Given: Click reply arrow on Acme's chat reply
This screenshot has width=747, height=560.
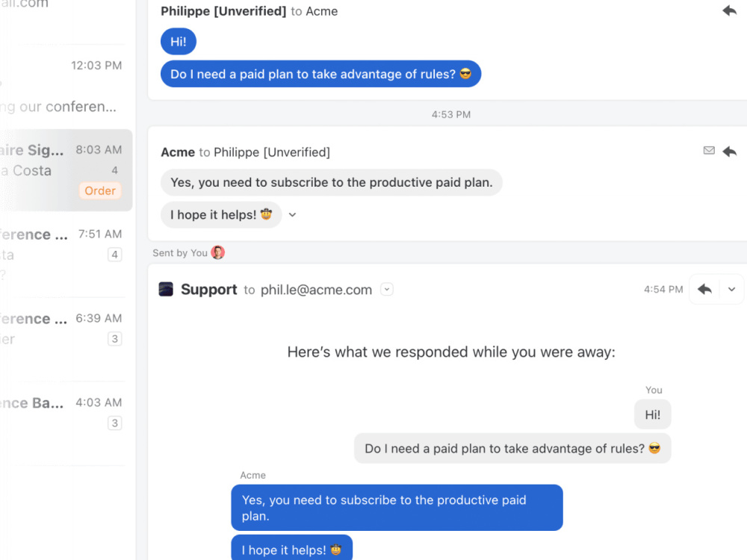Looking at the screenshot, I should [729, 152].
